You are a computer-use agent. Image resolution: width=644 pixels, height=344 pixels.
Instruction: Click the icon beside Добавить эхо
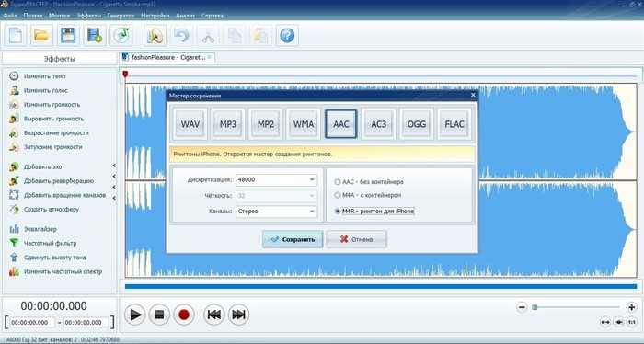[x=14, y=166]
